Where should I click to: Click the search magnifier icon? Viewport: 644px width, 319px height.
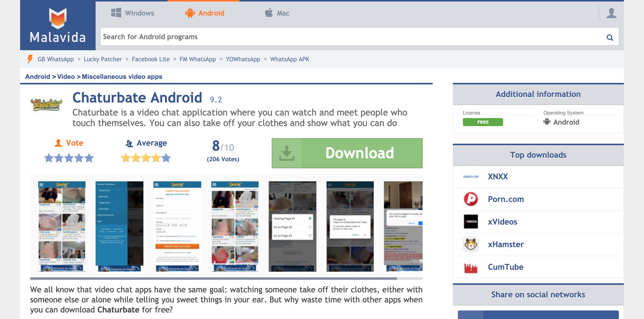tap(610, 37)
